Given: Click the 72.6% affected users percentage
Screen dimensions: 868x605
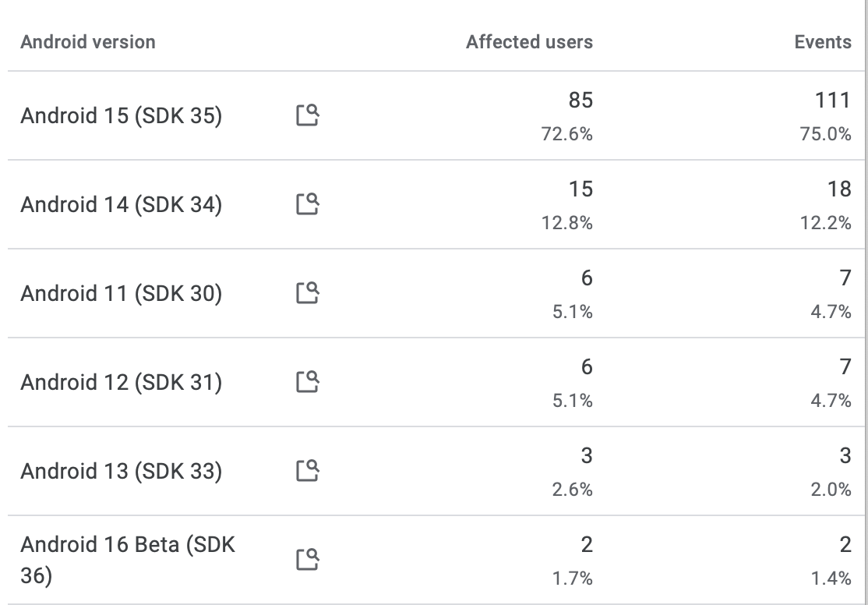Looking at the screenshot, I should (567, 134).
